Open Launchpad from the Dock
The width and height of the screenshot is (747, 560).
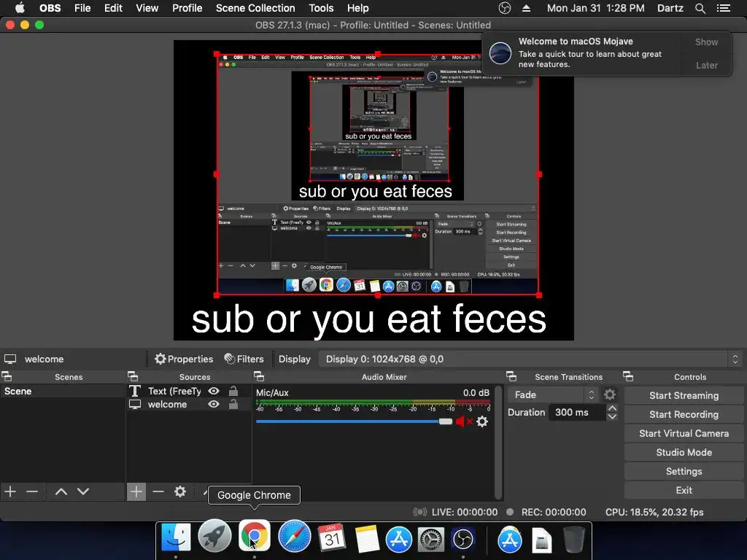tap(214, 537)
